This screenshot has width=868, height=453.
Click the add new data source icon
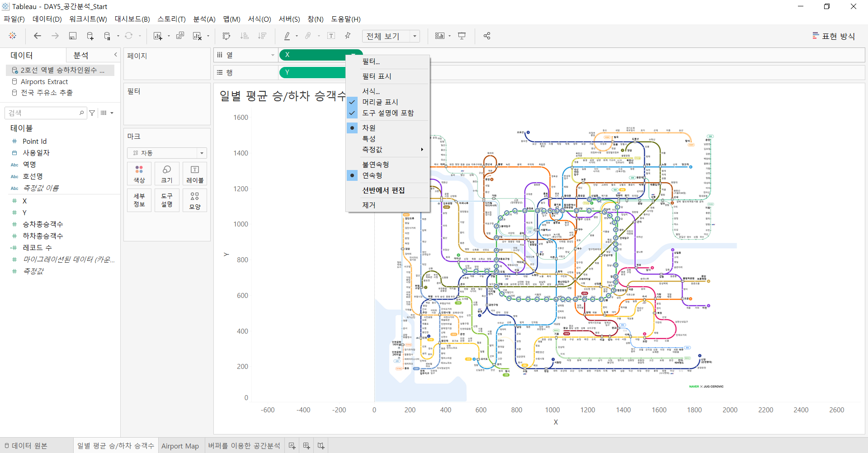click(x=90, y=36)
